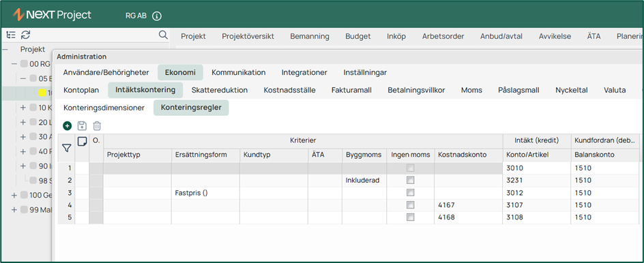
Task: Open the Bemanning tab
Action: click(310, 36)
